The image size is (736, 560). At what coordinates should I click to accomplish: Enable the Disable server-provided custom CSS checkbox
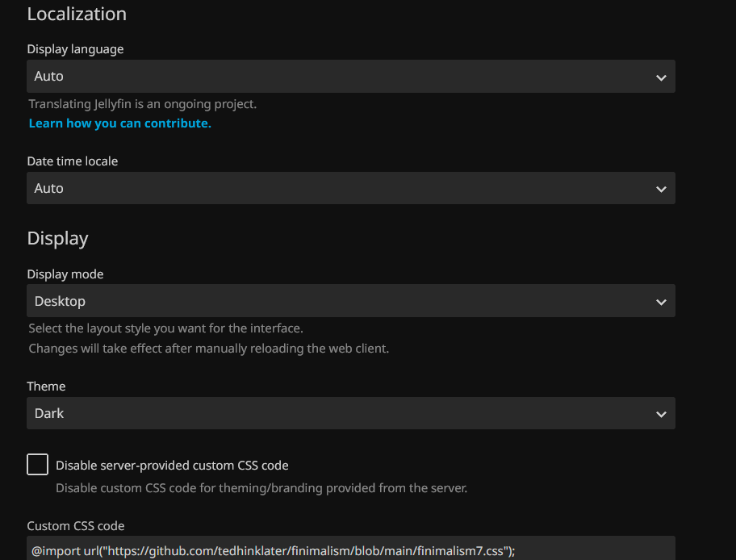coord(37,465)
